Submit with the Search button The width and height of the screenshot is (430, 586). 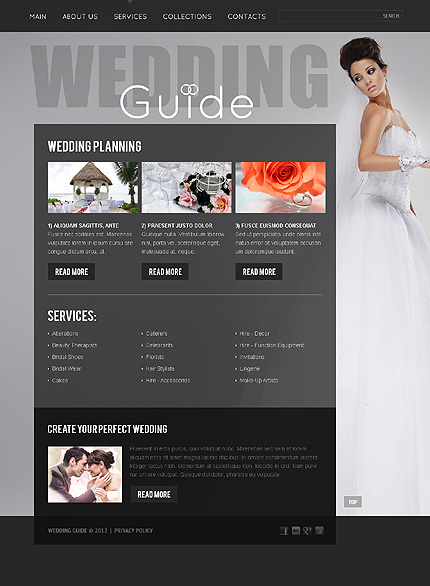pos(391,16)
